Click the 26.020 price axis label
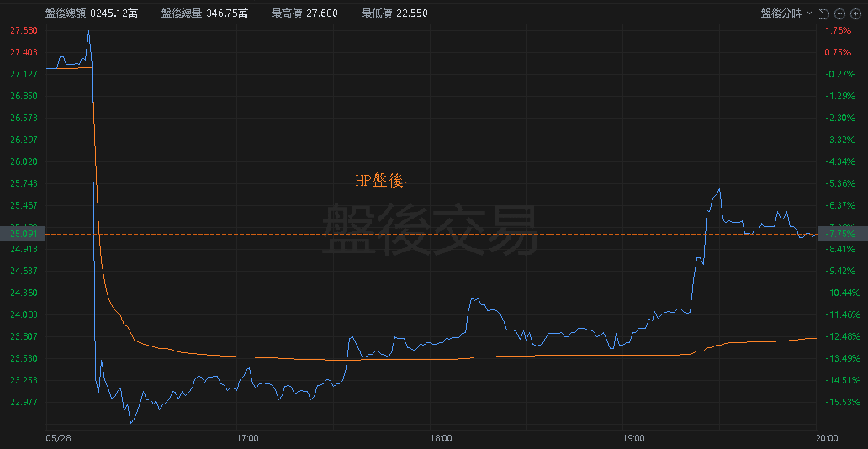868x449 pixels. coord(24,161)
